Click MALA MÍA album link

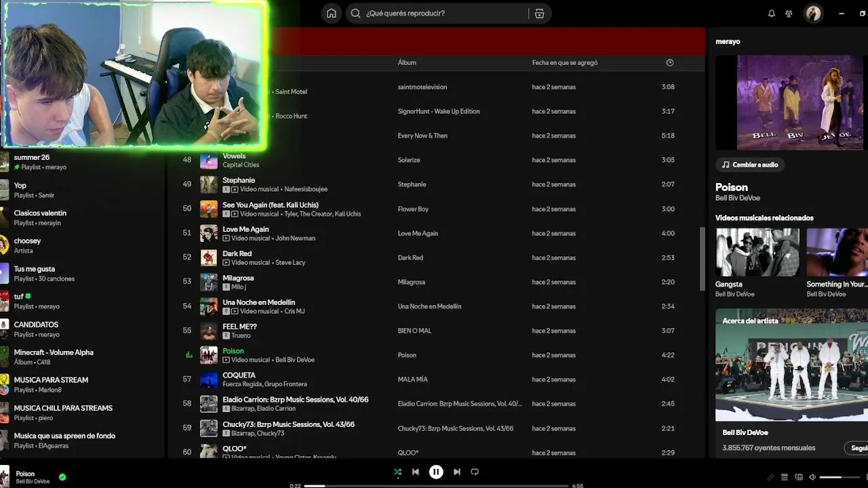[412, 380]
